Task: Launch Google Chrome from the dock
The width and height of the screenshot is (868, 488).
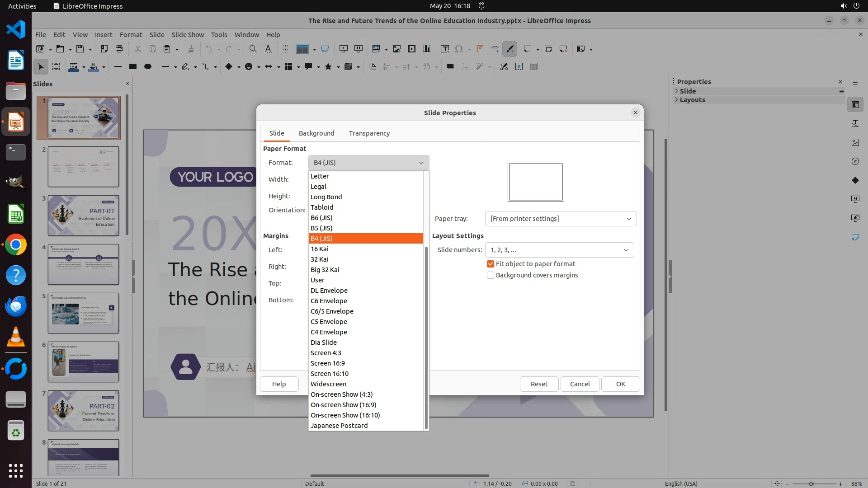Action: coord(16,245)
